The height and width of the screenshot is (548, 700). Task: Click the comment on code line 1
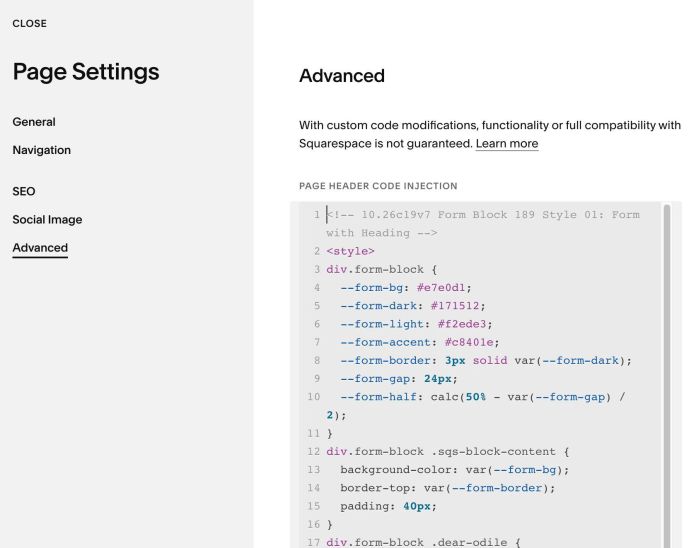coord(483,224)
